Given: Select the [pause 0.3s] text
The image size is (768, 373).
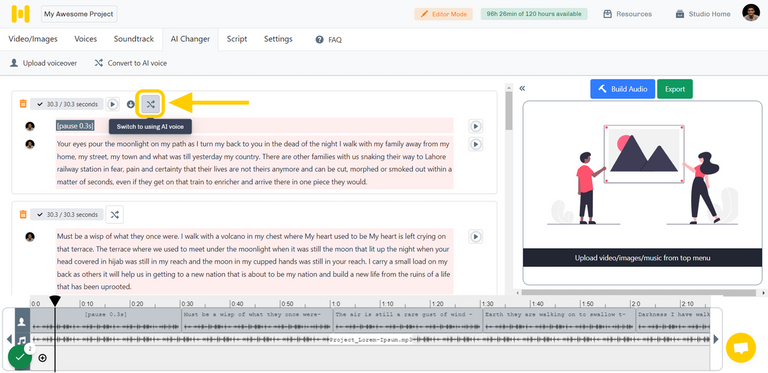Looking at the screenshot, I should click(x=75, y=126).
